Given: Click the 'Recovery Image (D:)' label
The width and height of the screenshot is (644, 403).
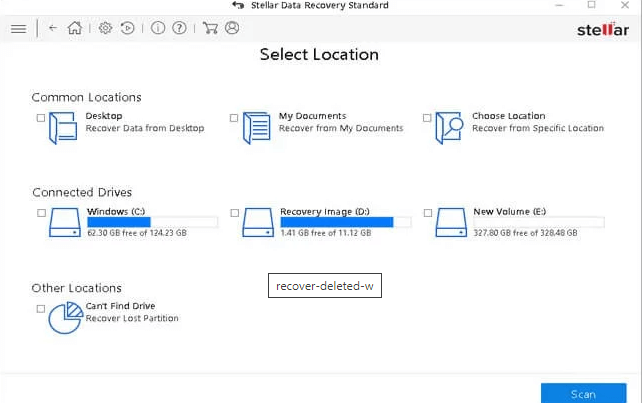Looking at the screenshot, I should tap(325, 212).
